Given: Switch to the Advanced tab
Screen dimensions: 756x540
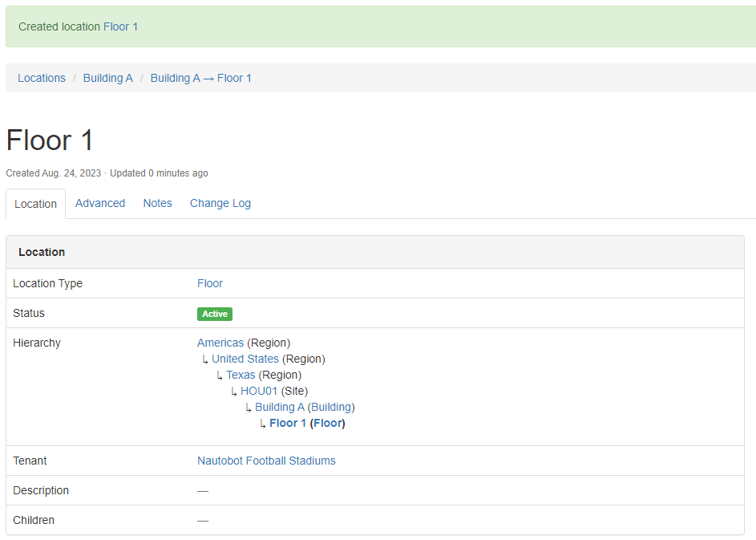Looking at the screenshot, I should click(x=100, y=203).
